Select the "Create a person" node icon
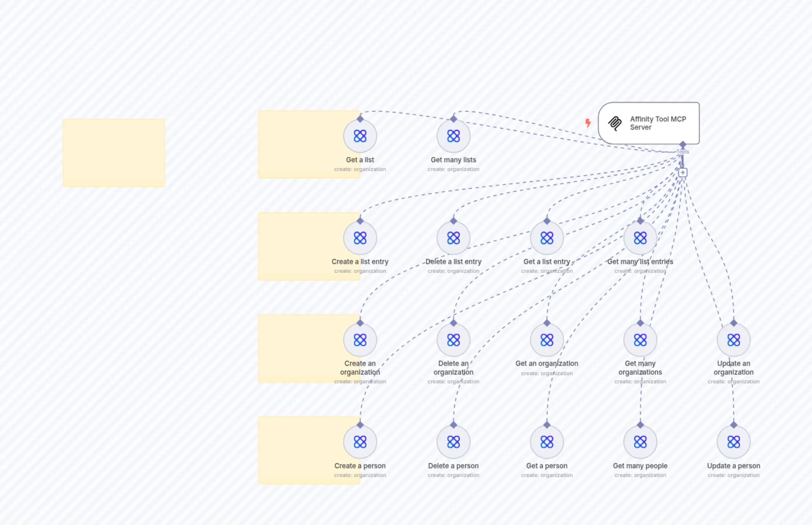 [x=360, y=442]
